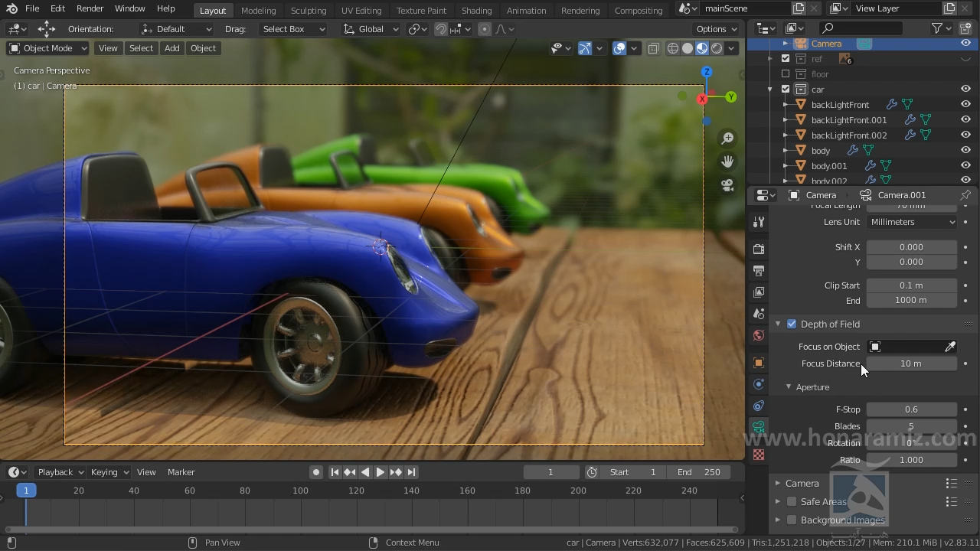Image resolution: width=980 pixels, height=551 pixels.
Task: Click the Focus Distance value field
Action: [911, 364]
